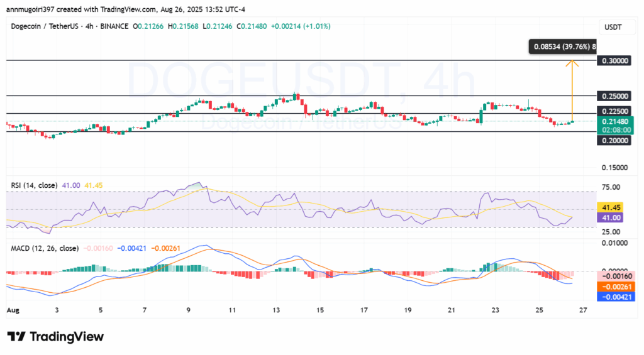
Task: Click date 13 on the time axis
Action: pyautogui.click(x=276, y=310)
